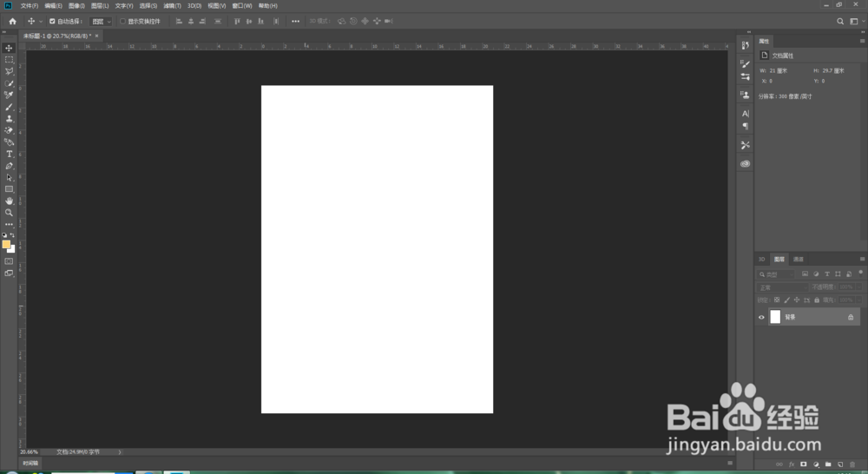
Task: Open the 图层 auto-select dropdown
Action: [101, 22]
